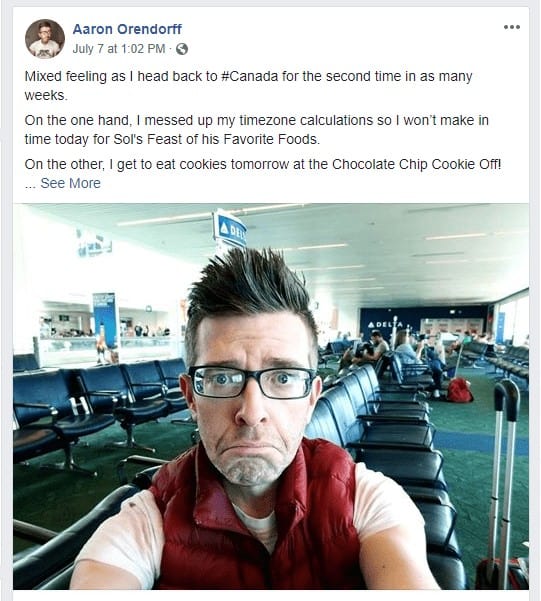Open the July 7 at 1:02 PM timestamp
This screenshot has height=601, width=541.
118,49
